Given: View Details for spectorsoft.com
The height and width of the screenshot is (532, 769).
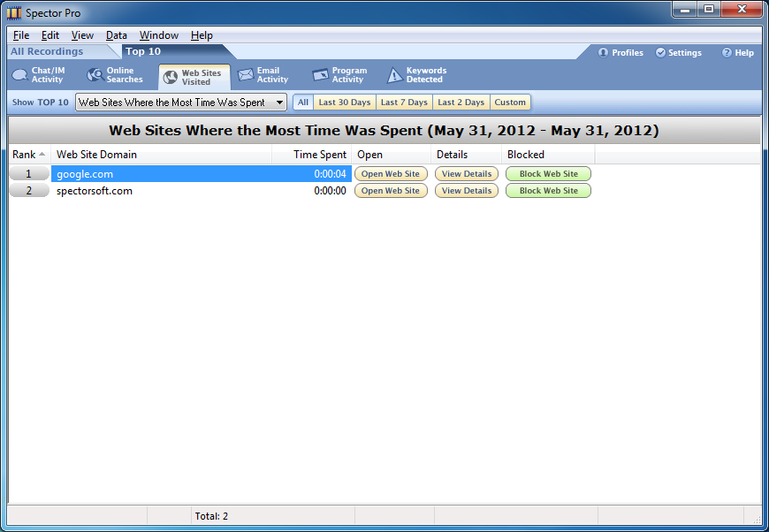Looking at the screenshot, I should click(466, 191).
